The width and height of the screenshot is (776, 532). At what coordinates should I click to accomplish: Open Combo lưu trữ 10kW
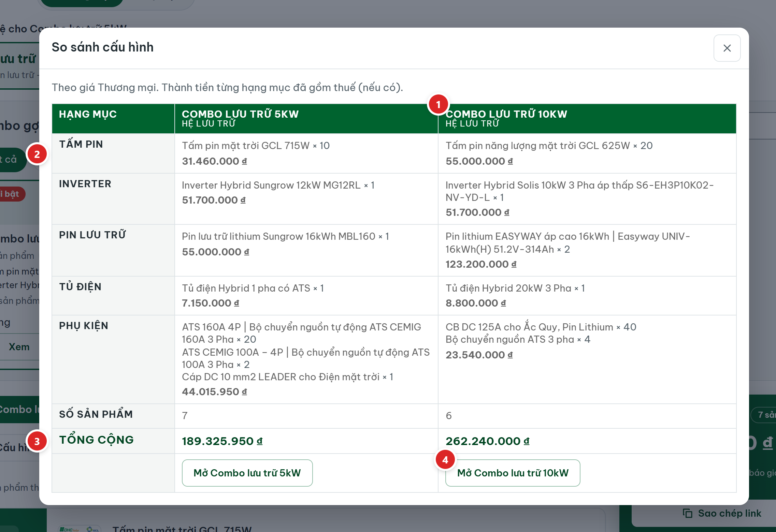[x=513, y=473]
